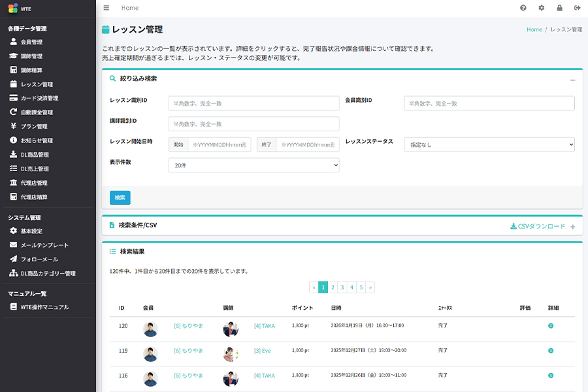This screenshot has width=588, height=392.
Task: Expand the 検索条件/CSV panel with plus
Action: click(x=572, y=227)
